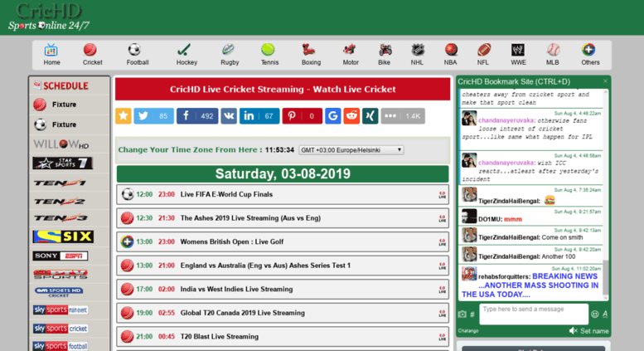The height and width of the screenshot is (351, 644).
Task: Share on Twitter with 85 count
Action: click(x=153, y=116)
